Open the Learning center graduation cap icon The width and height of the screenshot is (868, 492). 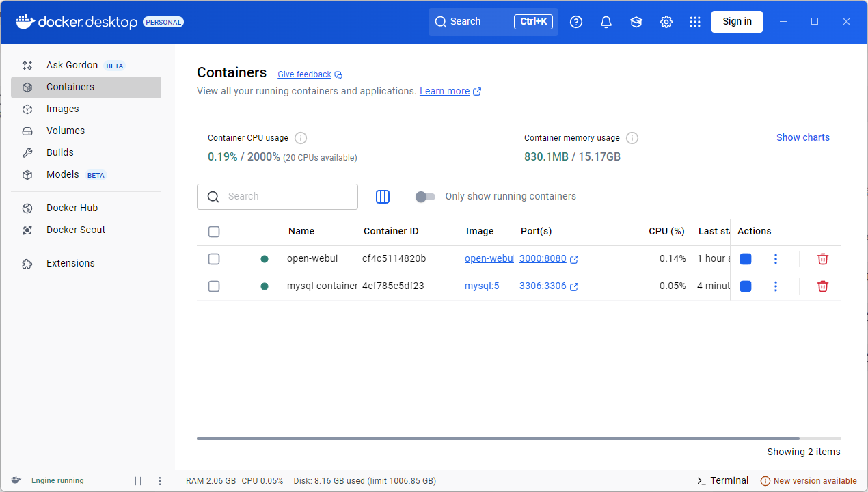(x=636, y=22)
